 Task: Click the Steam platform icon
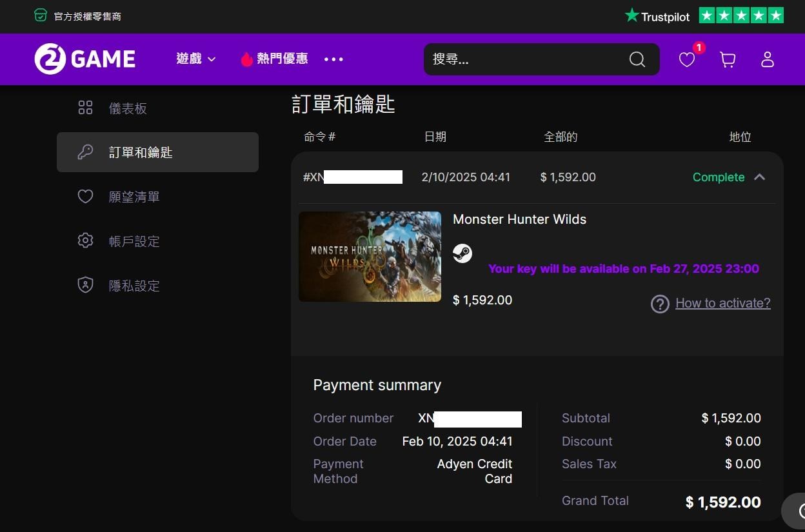[462, 253]
